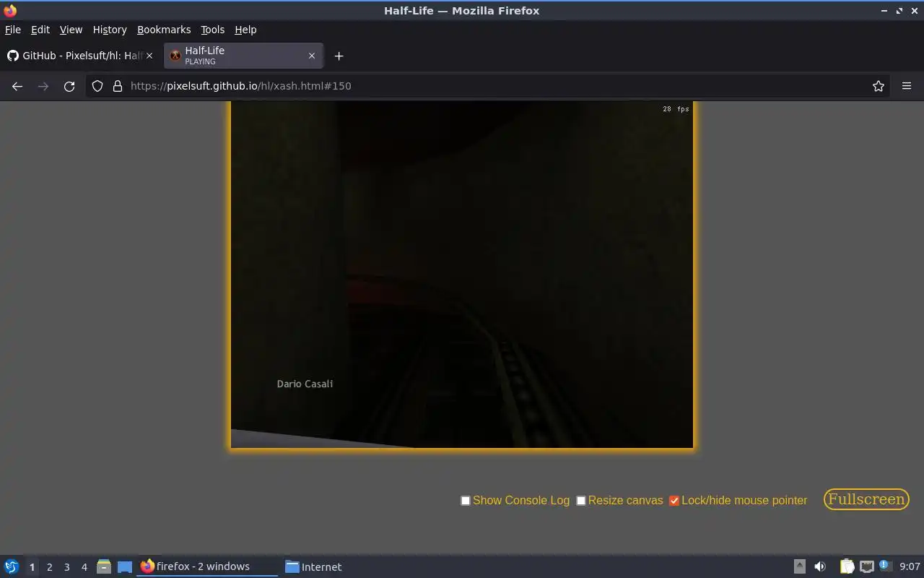Open the file manager drawer icon in taskbar
The height and width of the screenshot is (578, 924).
pos(104,566)
